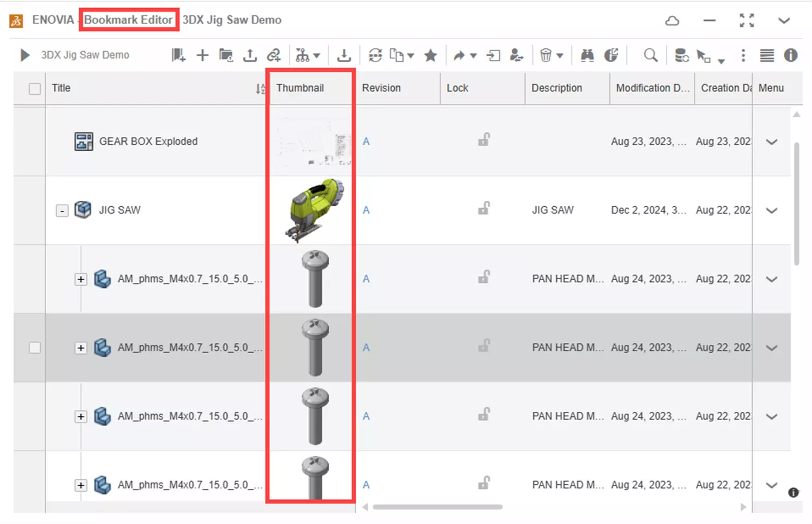812x524 pixels.
Task: Click the trash delete icon
Action: [x=546, y=55]
